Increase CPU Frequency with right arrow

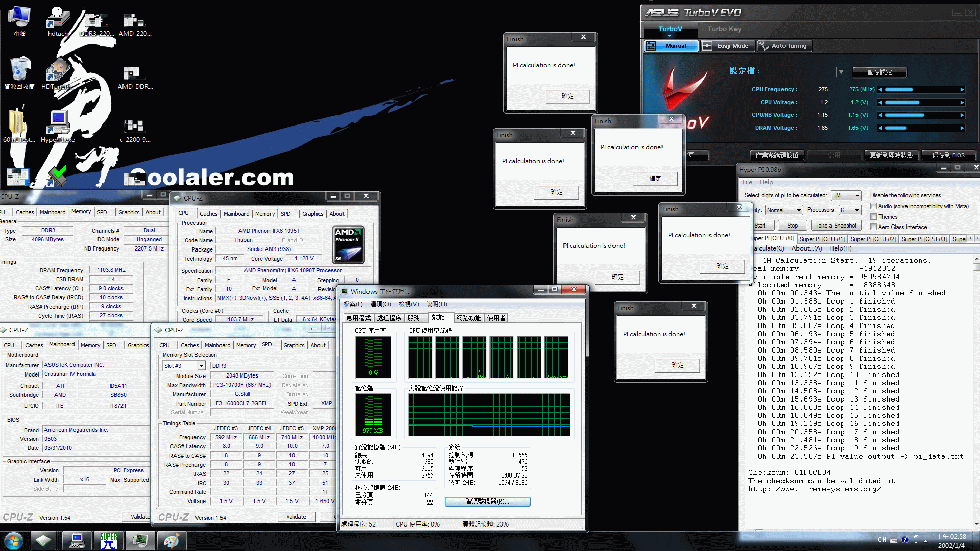(x=962, y=89)
